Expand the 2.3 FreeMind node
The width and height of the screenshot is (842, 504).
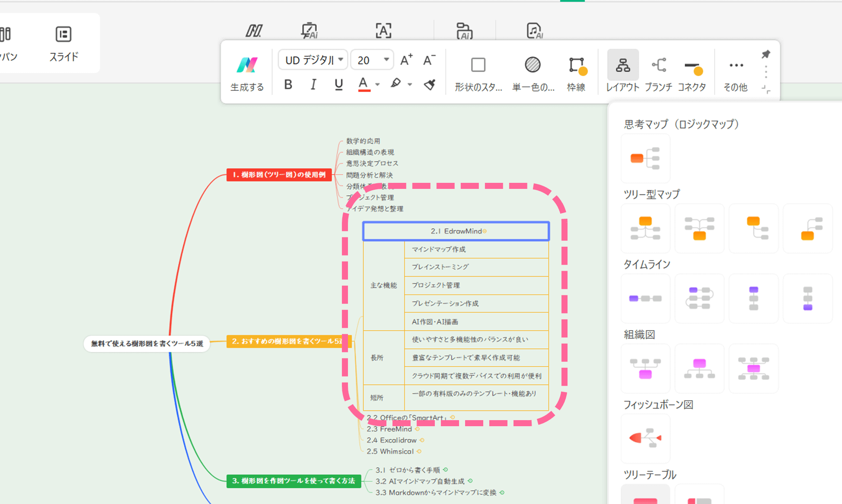click(x=418, y=429)
